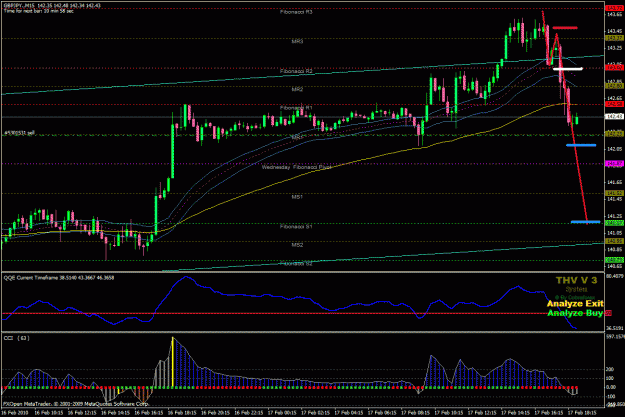The image size is (625, 417).
Task: Click the '16 Feb 14:15' time label
Action: (x=115, y=413)
